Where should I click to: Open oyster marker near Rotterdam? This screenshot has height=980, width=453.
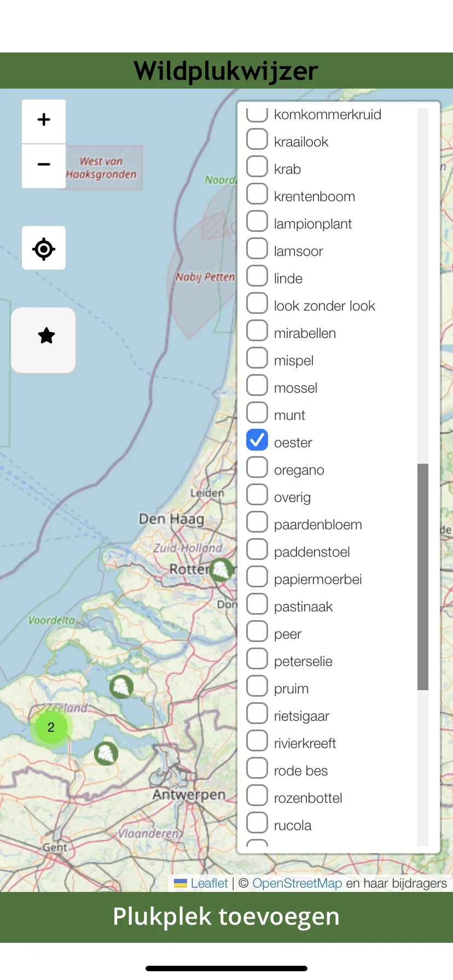pyautogui.click(x=221, y=569)
